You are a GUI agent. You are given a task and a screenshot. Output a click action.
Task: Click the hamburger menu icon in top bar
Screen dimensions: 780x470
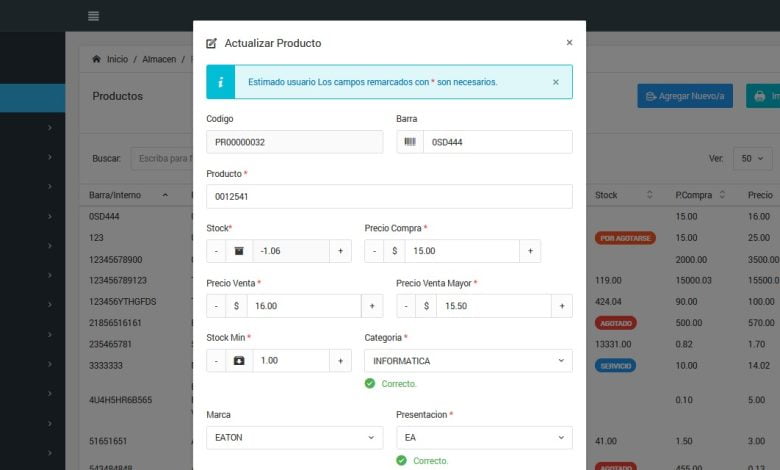point(93,16)
